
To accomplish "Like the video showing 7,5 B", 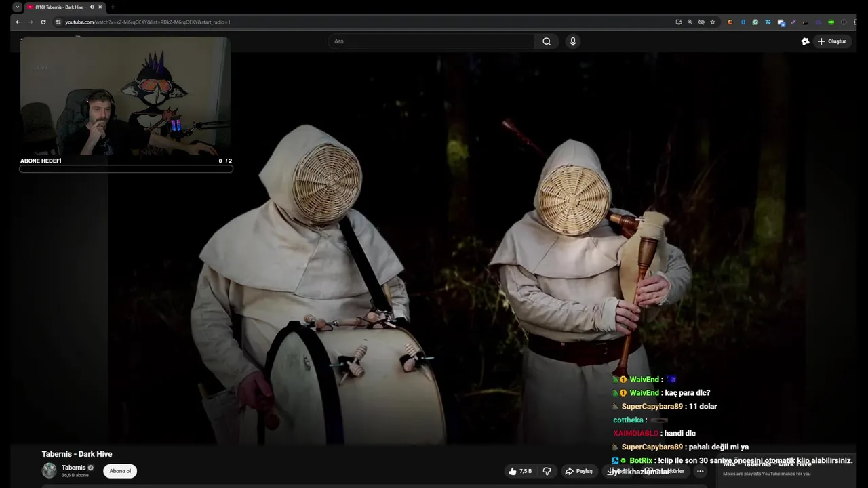I will click(520, 471).
